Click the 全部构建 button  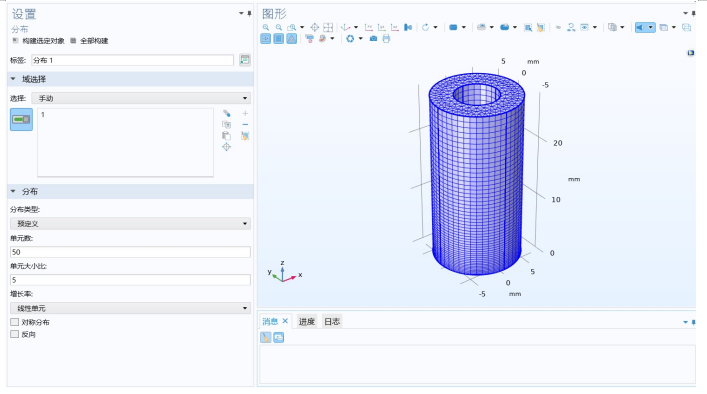pyautogui.click(x=89, y=41)
